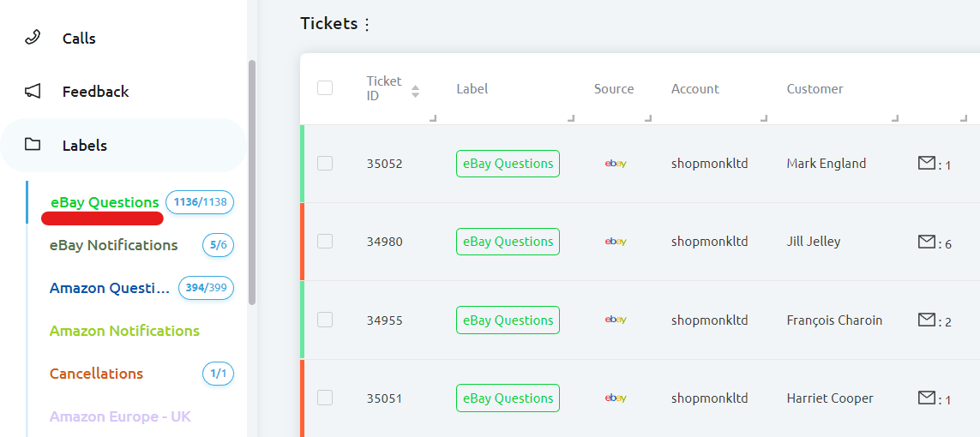Image resolution: width=980 pixels, height=437 pixels.
Task: Click the Calls phone icon
Action: pyautogui.click(x=33, y=38)
